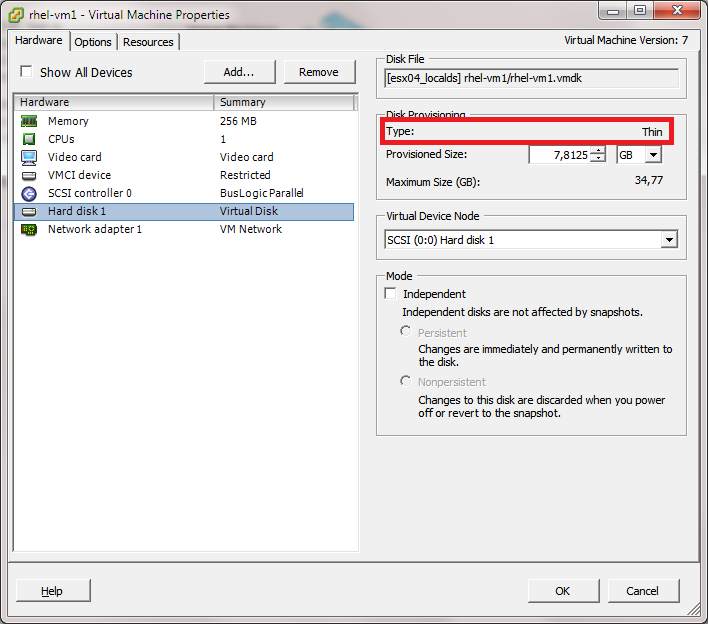Increase provisioned size with up arrow
This screenshot has width=708, height=624.
coord(598,151)
